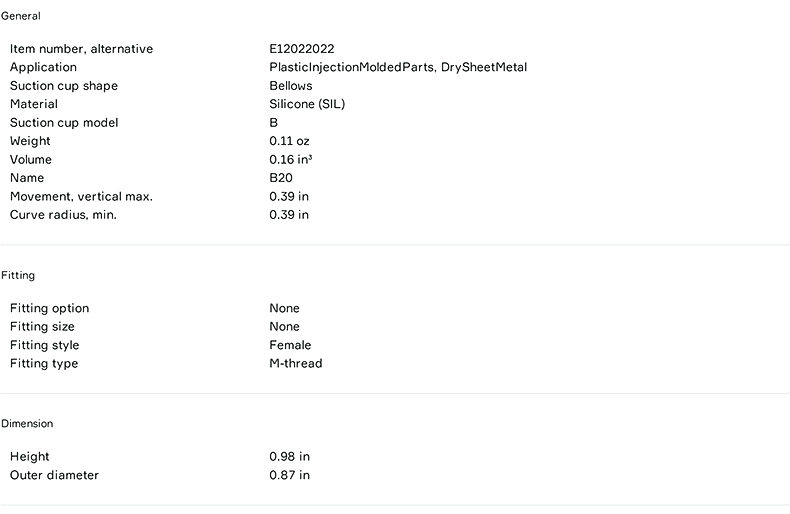
Task: Click the Weight value 0.11 oz
Action: tap(289, 141)
